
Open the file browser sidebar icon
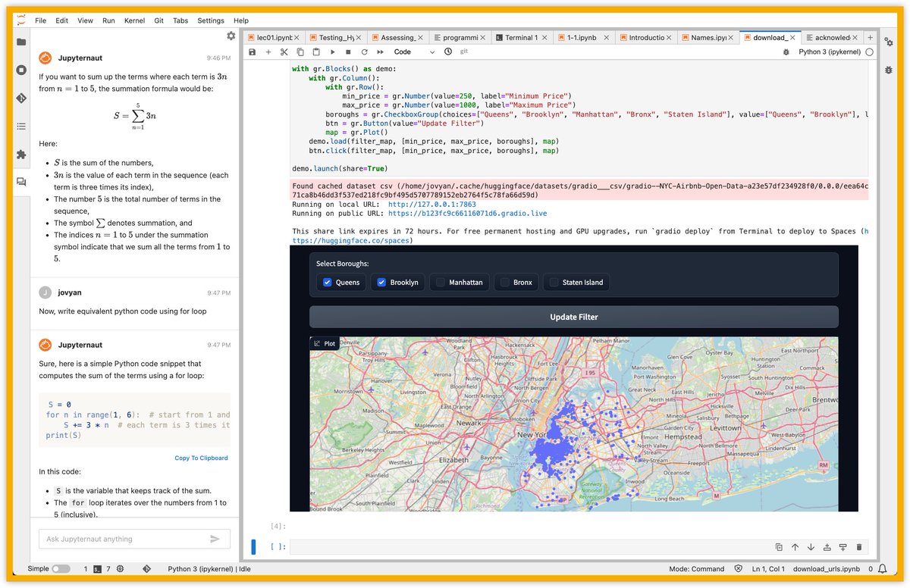pyautogui.click(x=21, y=42)
